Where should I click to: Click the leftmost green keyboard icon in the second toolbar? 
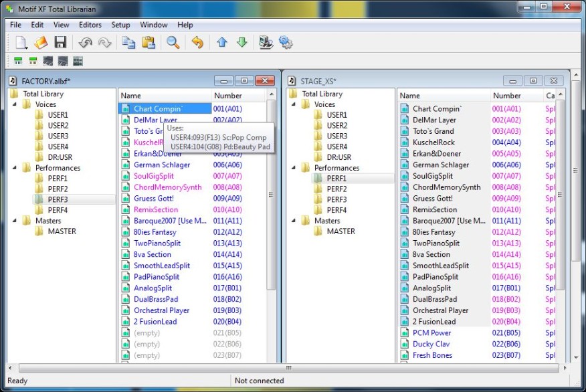tap(18, 62)
